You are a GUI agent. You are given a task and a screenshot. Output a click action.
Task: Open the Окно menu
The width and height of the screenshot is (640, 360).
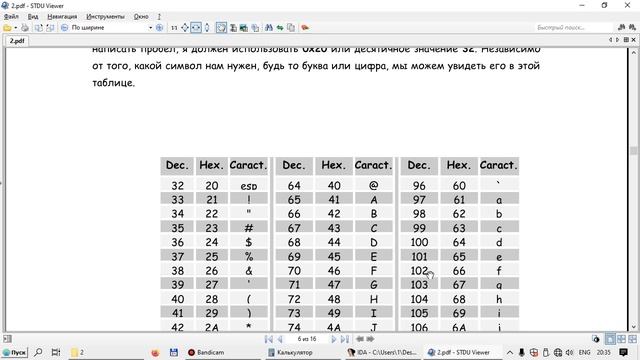coord(141,17)
